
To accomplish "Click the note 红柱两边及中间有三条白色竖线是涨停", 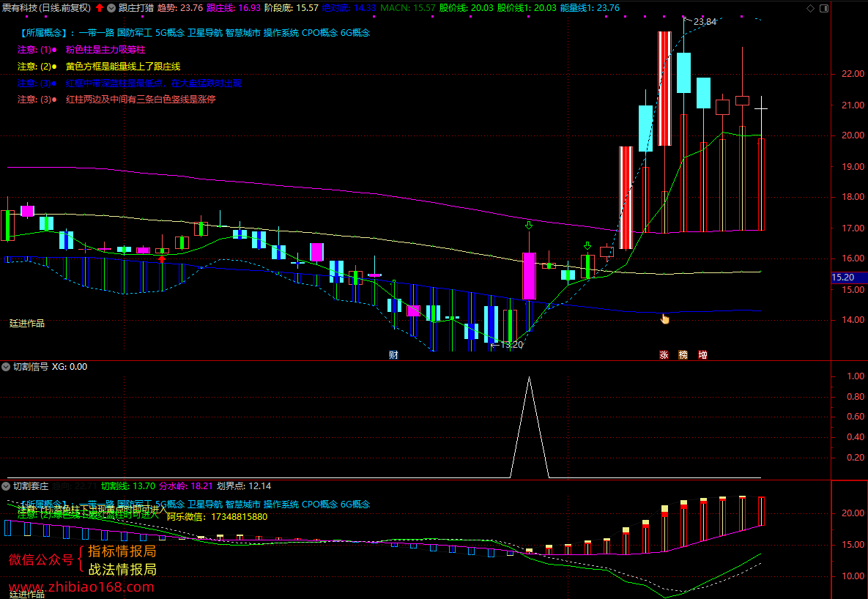I will click(x=141, y=100).
